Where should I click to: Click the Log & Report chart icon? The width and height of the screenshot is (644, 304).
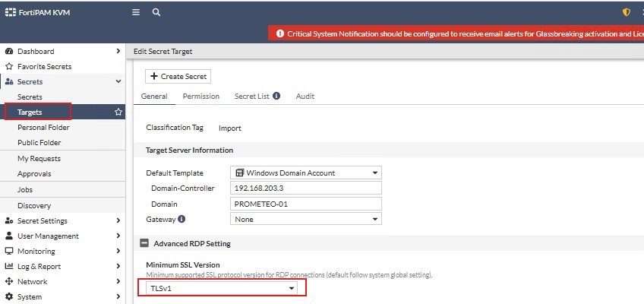click(9, 266)
